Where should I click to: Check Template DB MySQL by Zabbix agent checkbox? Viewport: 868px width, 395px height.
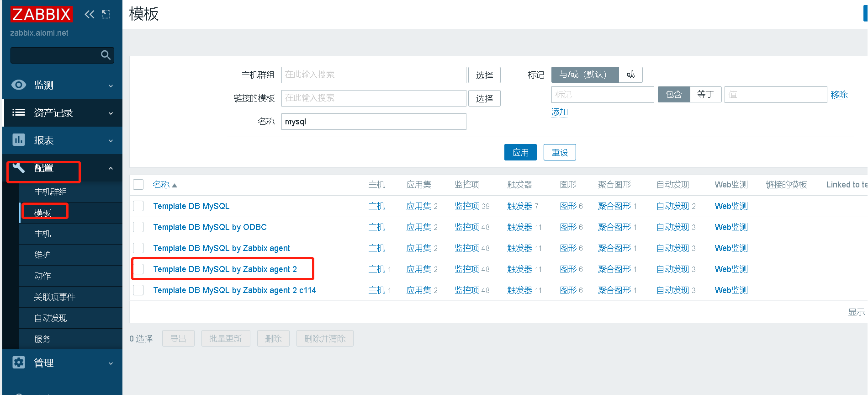click(x=138, y=248)
